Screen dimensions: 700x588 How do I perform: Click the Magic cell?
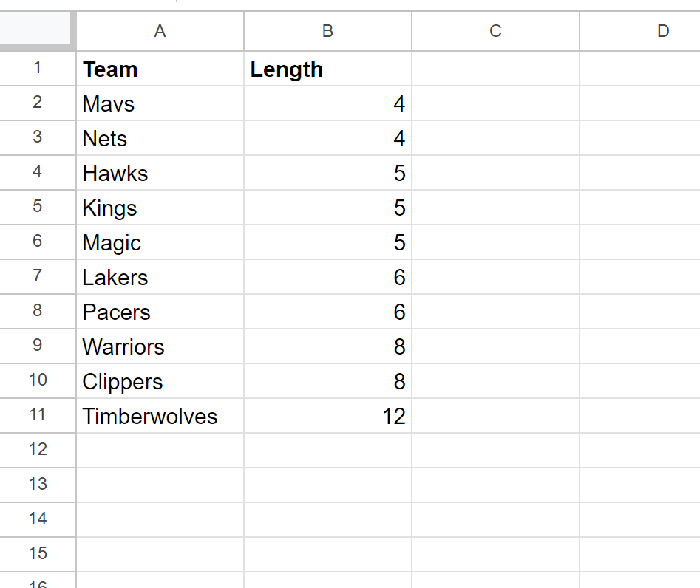tap(160, 242)
